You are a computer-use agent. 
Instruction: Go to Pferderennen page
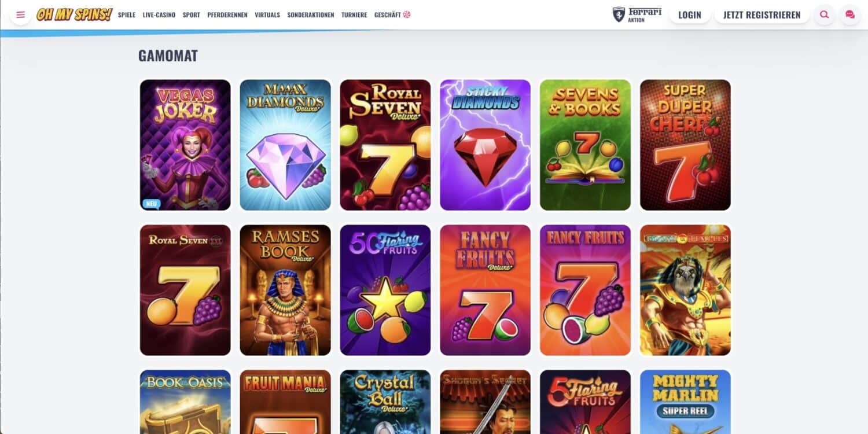tap(227, 15)
